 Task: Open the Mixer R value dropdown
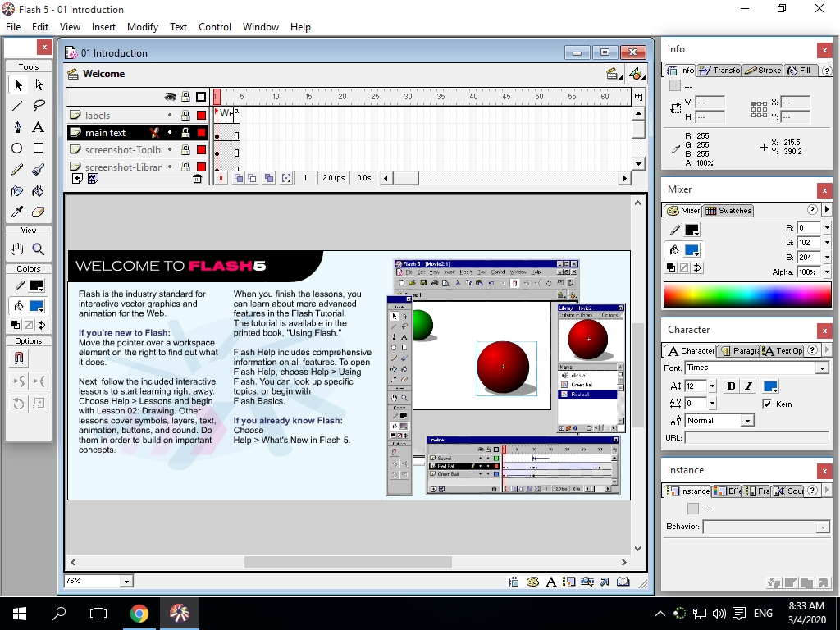coord(827,228)
